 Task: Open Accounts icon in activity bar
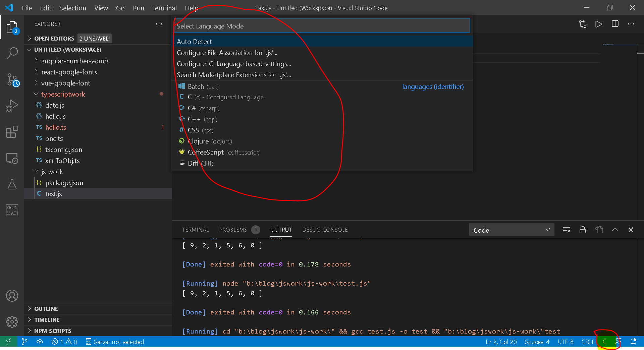(12, 296)
